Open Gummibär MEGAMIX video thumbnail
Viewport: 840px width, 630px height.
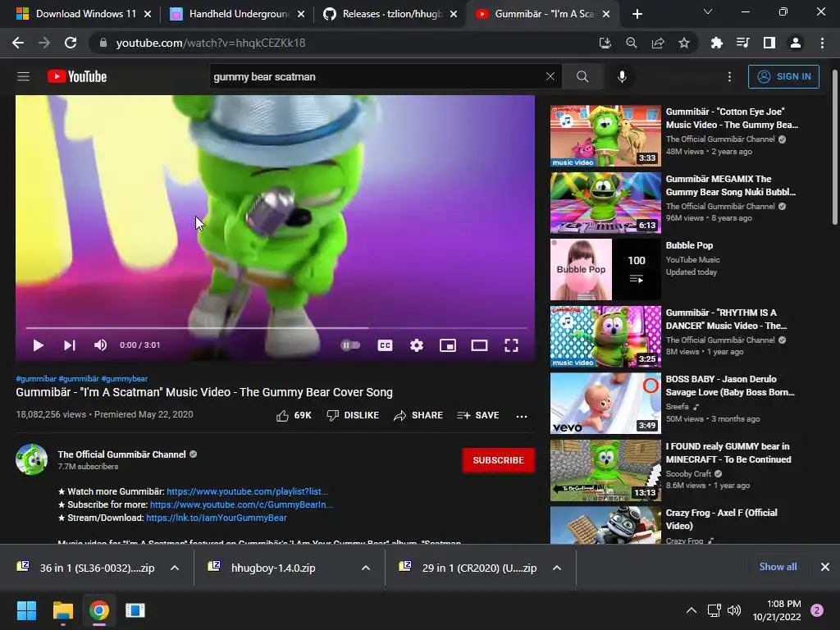coord(605,203)
